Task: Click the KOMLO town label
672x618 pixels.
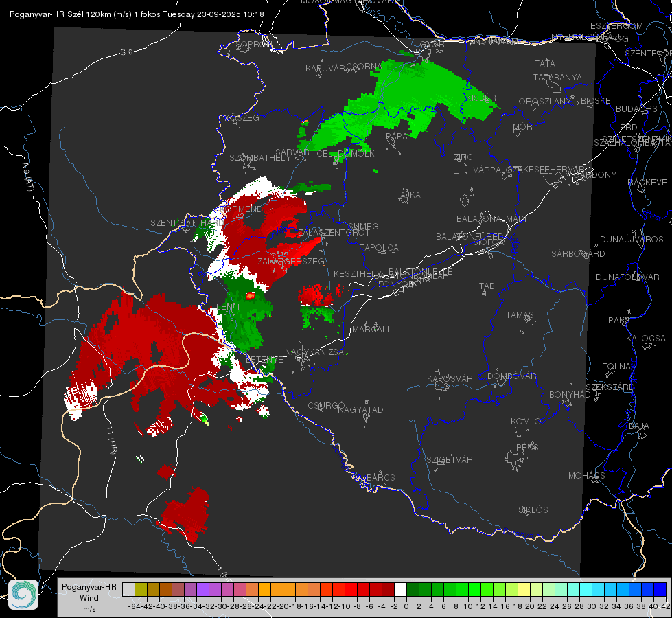Action: [x=525, y=422]
